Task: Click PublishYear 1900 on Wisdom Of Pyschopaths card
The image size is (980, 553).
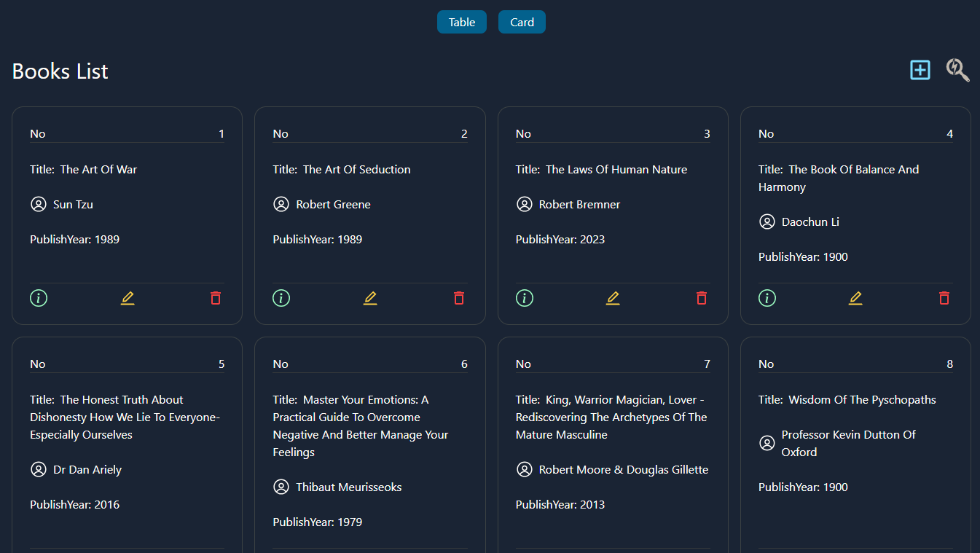Action: [803, 487]
